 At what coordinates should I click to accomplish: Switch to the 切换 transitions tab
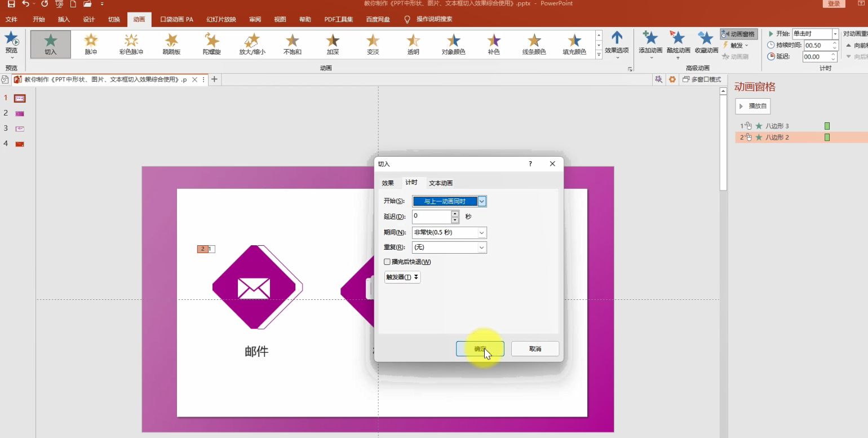pos(114,19)
